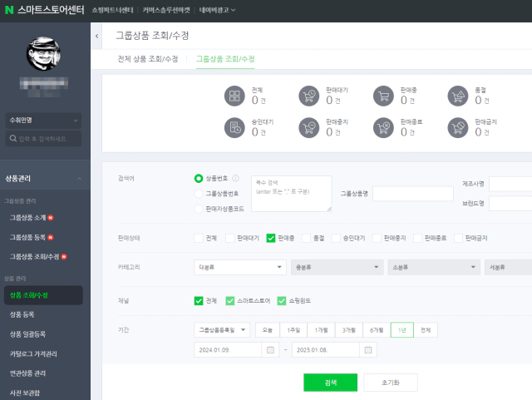Set the period to 3개월
The image size is (532, 400).
pos(349,329)
